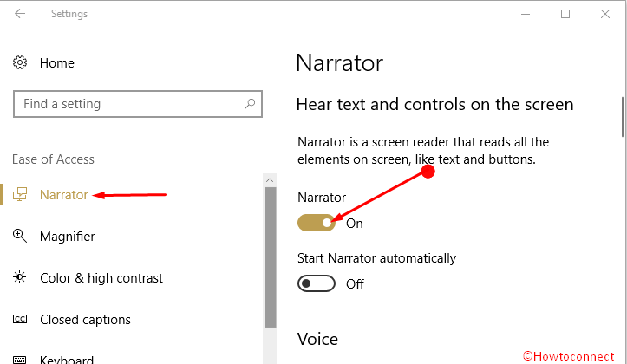The image size is (627, 364).
Task: Select Magnifier from Ease of Access list
Action: pyautogui.click(x=68, y=237)
